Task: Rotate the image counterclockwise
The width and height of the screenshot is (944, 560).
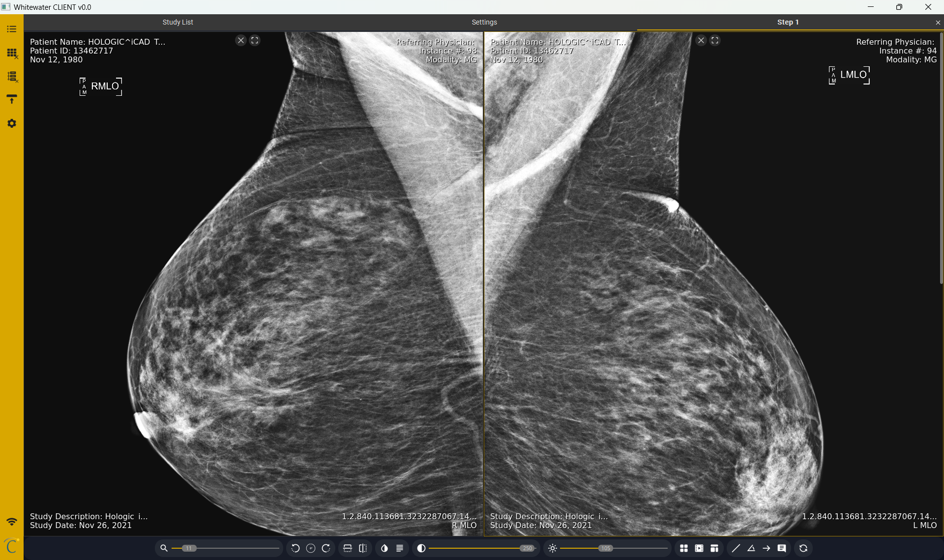Action: (x=295, y=548)
